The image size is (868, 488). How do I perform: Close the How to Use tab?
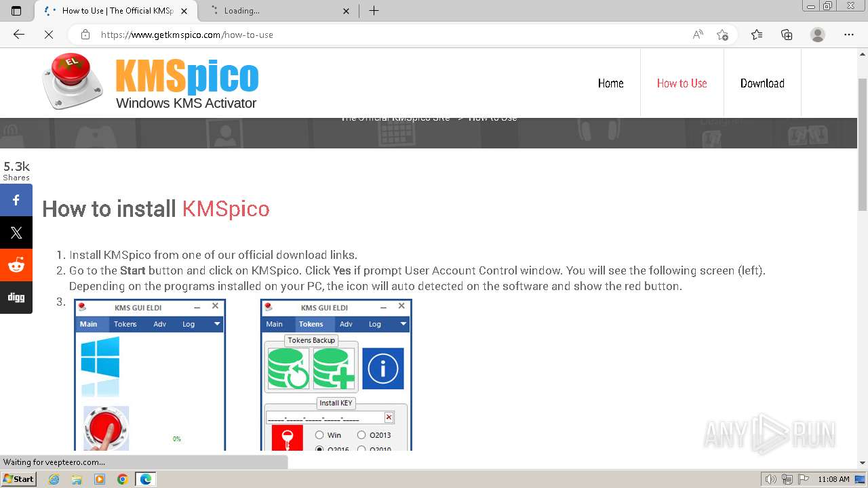pyautogui.click(x=184, y=11)
